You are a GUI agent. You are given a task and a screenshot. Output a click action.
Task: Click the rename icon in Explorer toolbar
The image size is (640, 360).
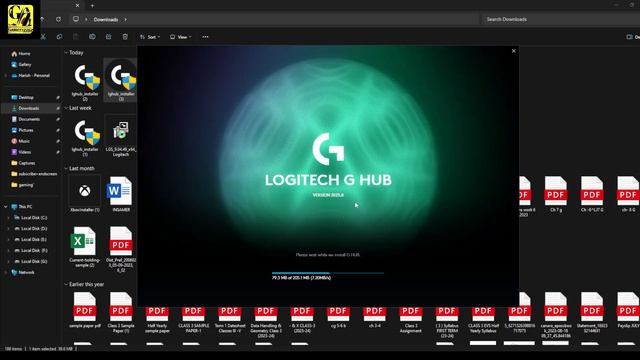point(92,37)
